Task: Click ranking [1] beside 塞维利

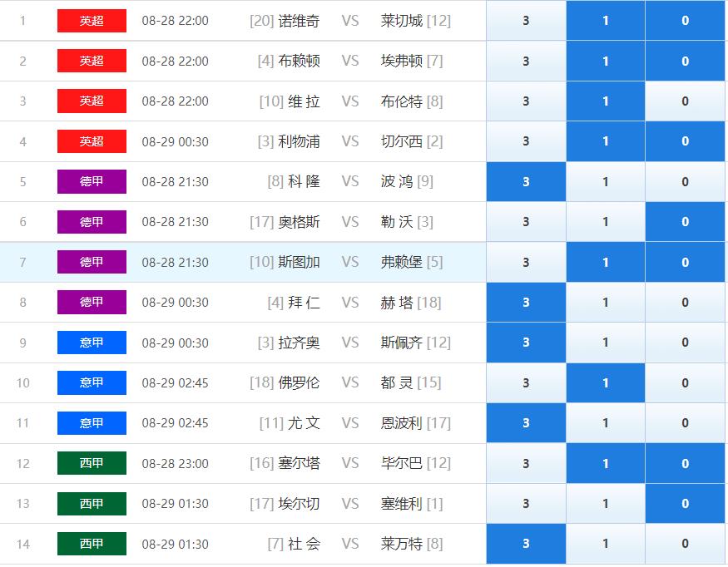Action: click(434, 504)
